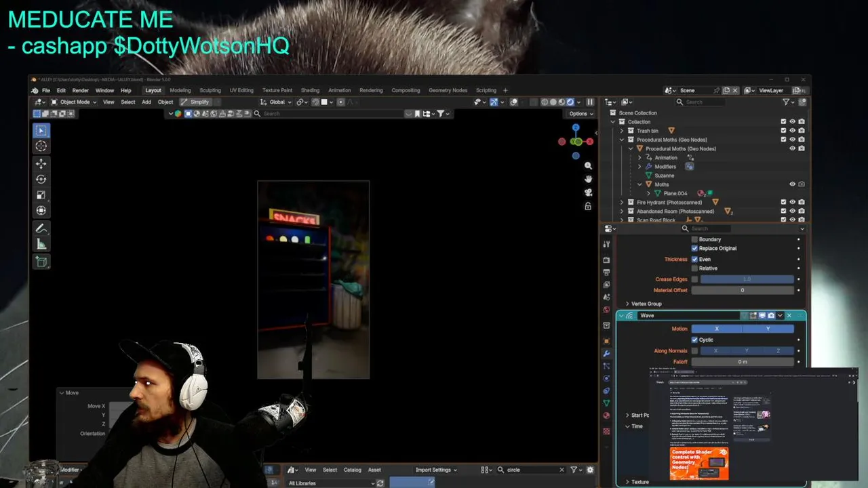Toggle the Cyclic checkbox
The image size is (868, 488).
pos(694,340)
